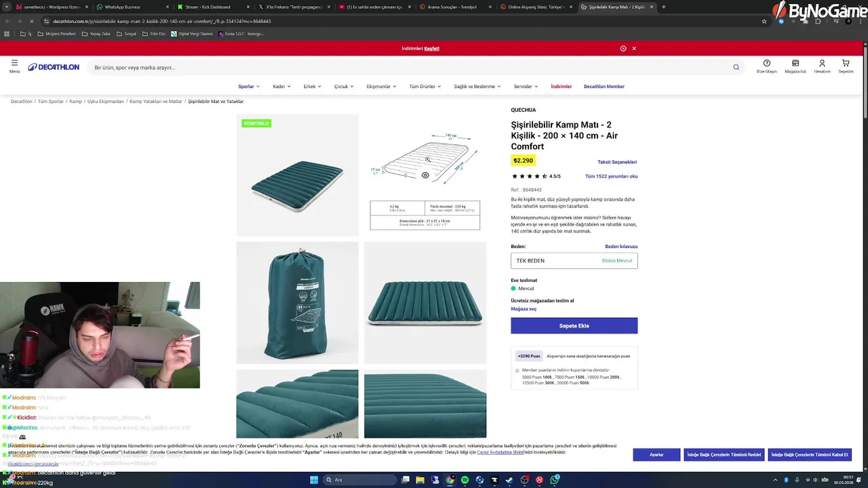
Task: Click the taskbar Task View icon
Action: pyautogui.click(x=406, y=480)
